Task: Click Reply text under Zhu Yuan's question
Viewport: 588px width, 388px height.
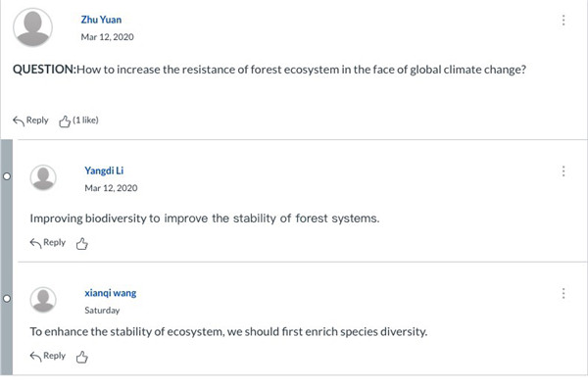Action: tap(37, 121)
